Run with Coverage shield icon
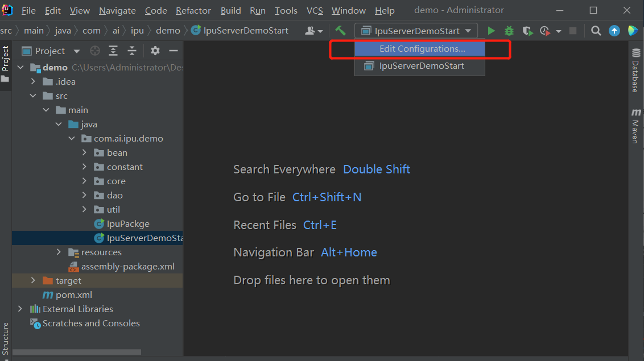 coord(527,31)
